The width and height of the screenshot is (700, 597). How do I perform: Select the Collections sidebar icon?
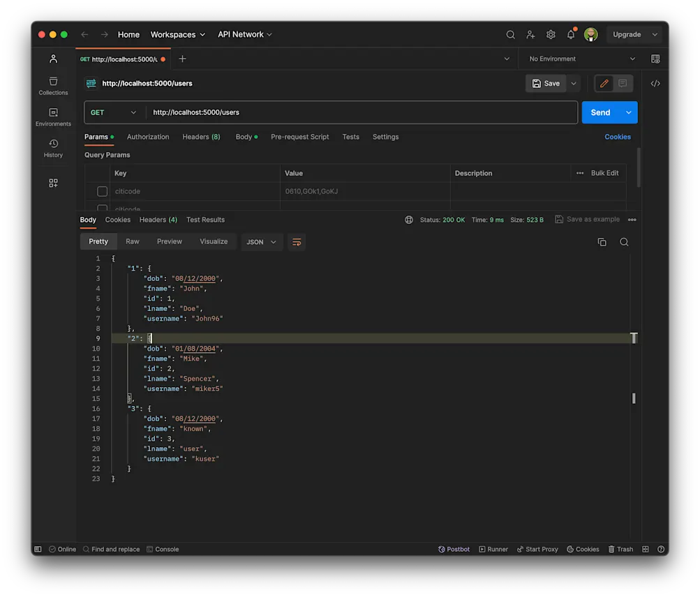[52, 82]
